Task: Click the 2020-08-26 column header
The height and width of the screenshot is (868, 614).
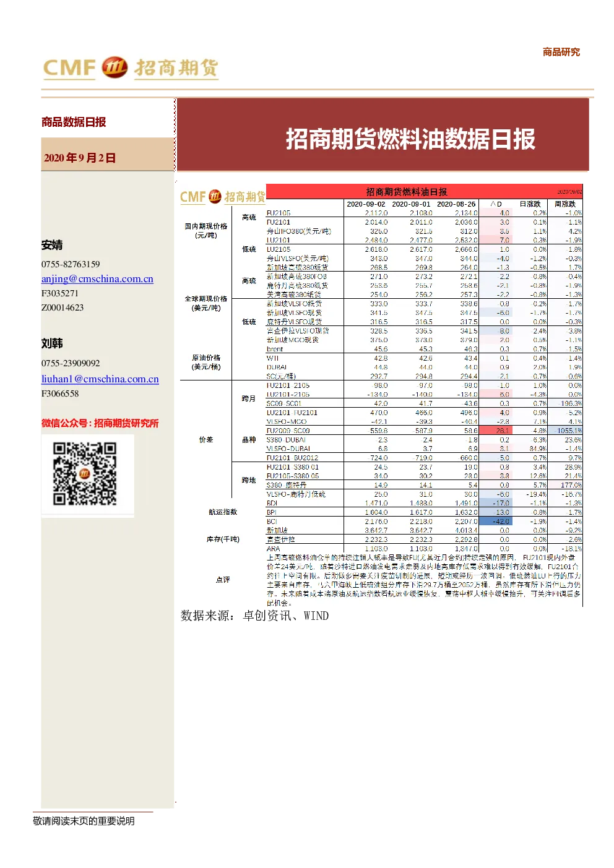Action: pos(456,204)
